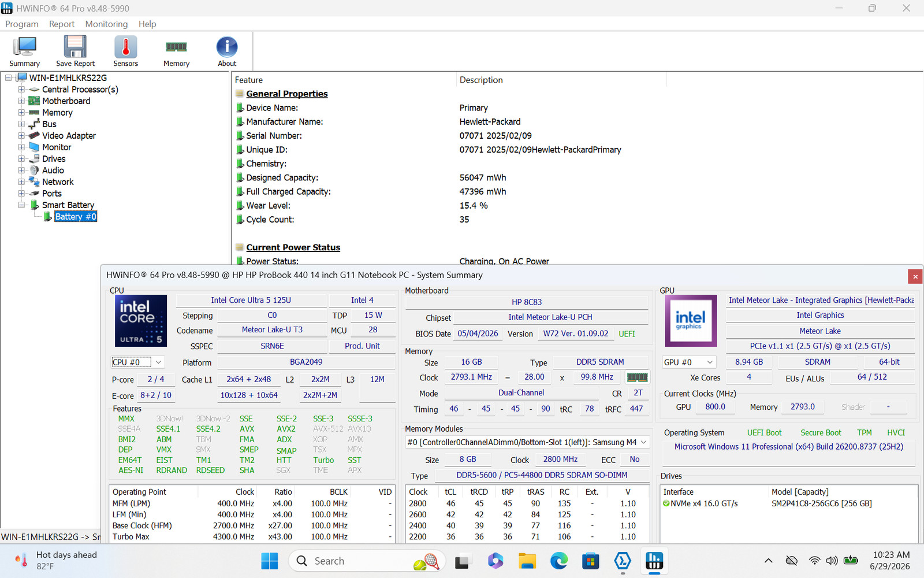Open the Memory Modules slot dropdown
The height and width of the screenshot is (578, 924).
[x=527, y=442]
